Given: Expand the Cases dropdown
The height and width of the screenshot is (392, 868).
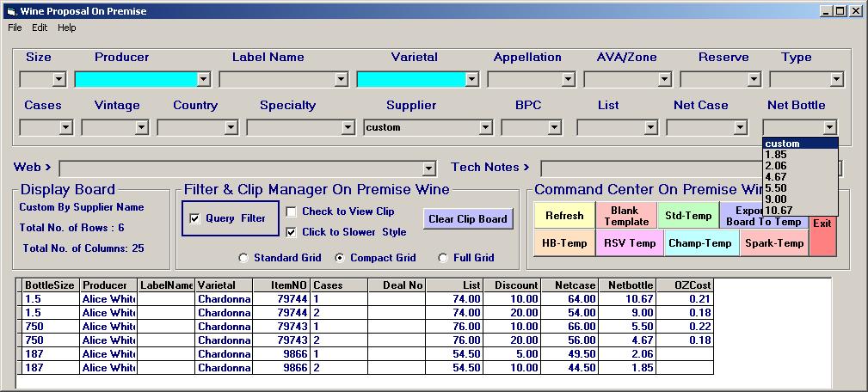Looking at the screenshot, I should click(x=66, y=128).
